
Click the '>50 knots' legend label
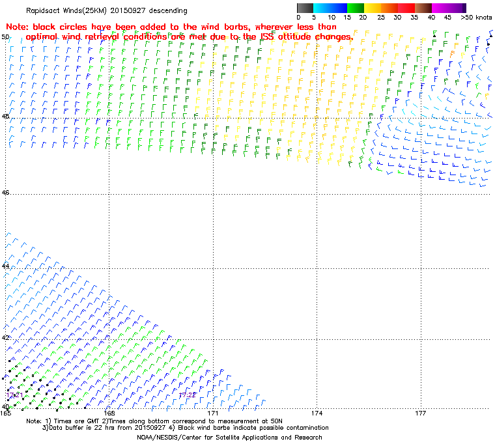476,18
